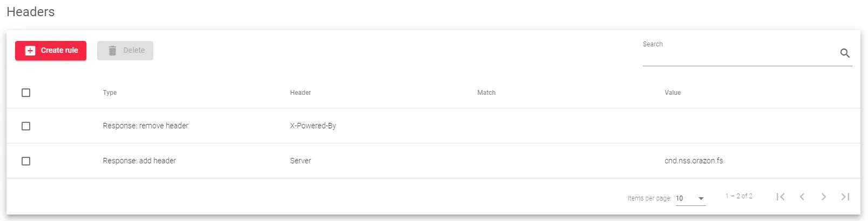868x221 pixels.
Task: Open the 'Response: remove header' rule
Action: click(x=145, y=126)
